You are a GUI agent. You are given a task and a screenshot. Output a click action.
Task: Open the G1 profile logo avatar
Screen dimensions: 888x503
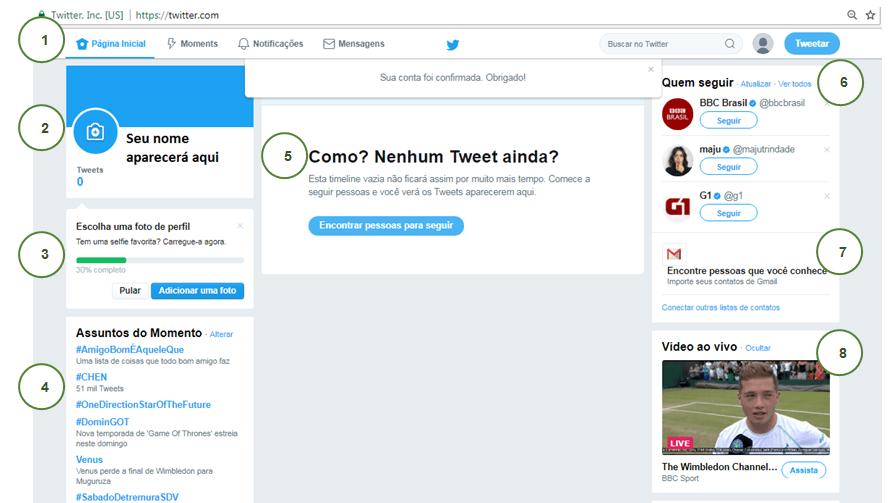click(677, 207)
